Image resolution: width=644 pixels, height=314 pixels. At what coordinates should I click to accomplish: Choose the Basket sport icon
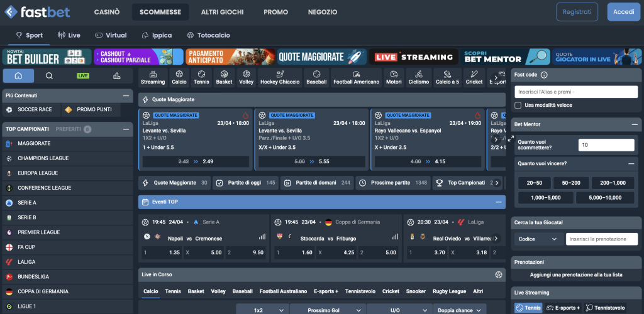225,78
